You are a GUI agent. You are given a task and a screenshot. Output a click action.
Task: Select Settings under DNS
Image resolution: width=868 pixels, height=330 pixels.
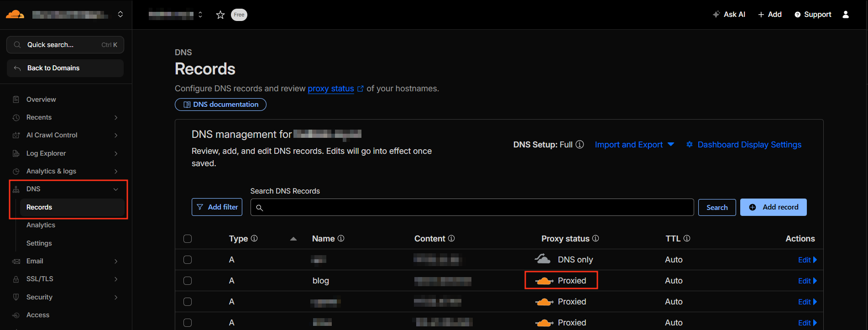(39, 243)
